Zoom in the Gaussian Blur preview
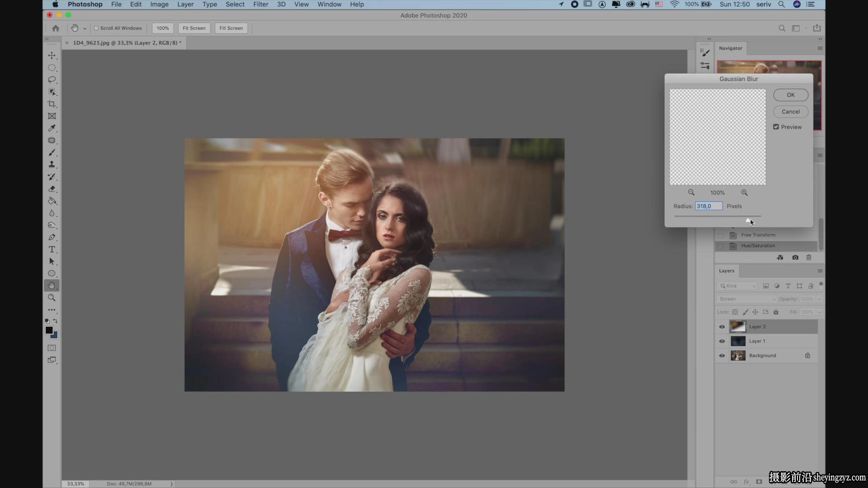 [x=744, y=192]
